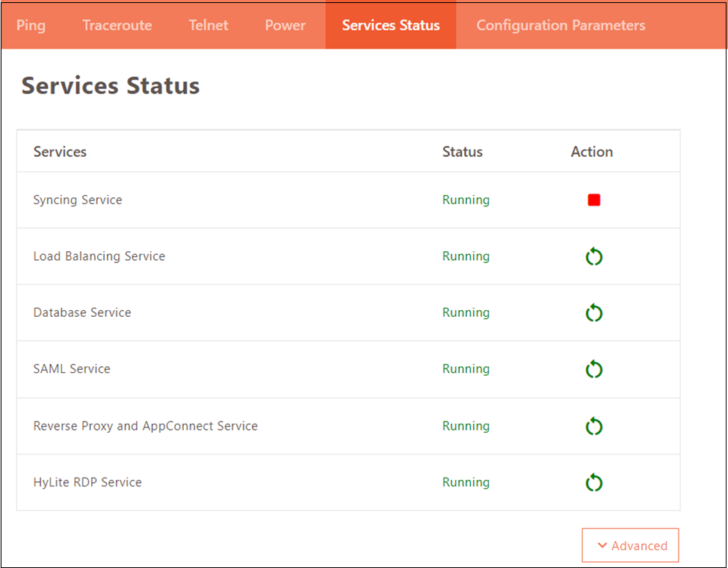Open the Configuration Parameters tab

point(561,25)
